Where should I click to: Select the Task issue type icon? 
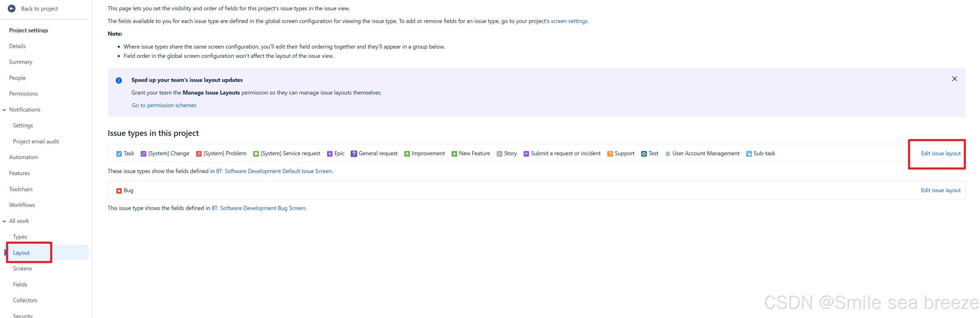119,153
